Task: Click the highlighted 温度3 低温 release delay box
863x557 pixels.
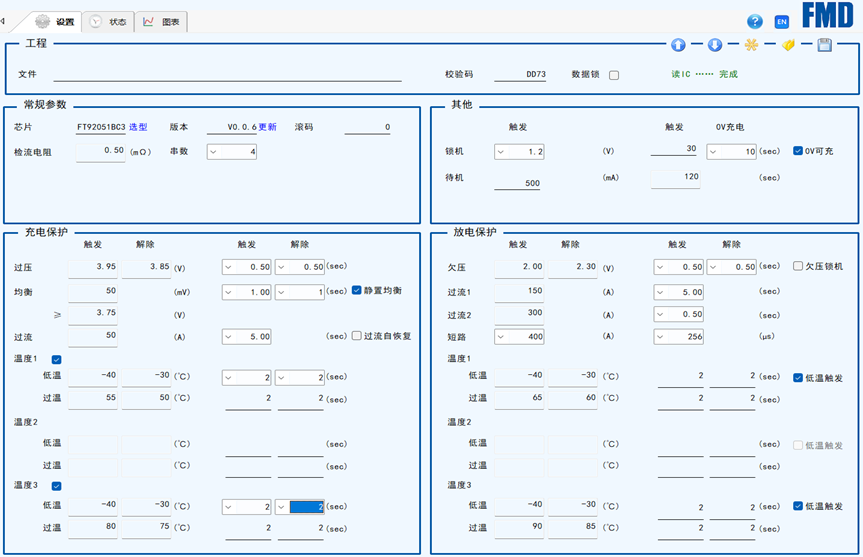Action: click(x=299, y=507)
